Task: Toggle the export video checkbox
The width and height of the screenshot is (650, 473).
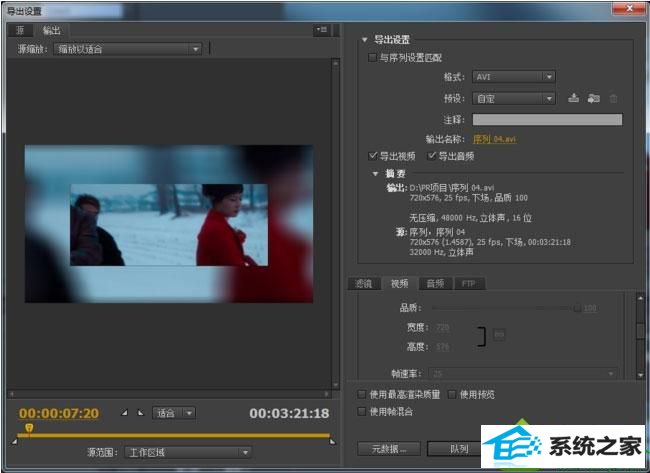Action: (373, 156)
